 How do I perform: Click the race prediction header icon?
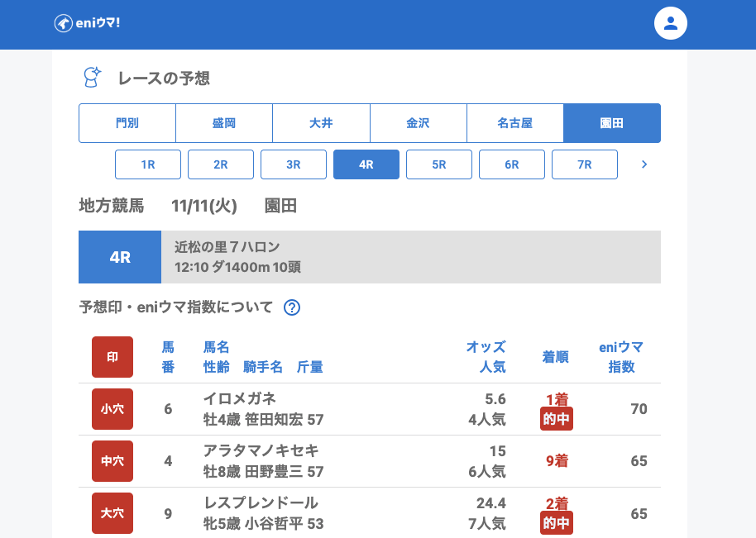(92, 78)
